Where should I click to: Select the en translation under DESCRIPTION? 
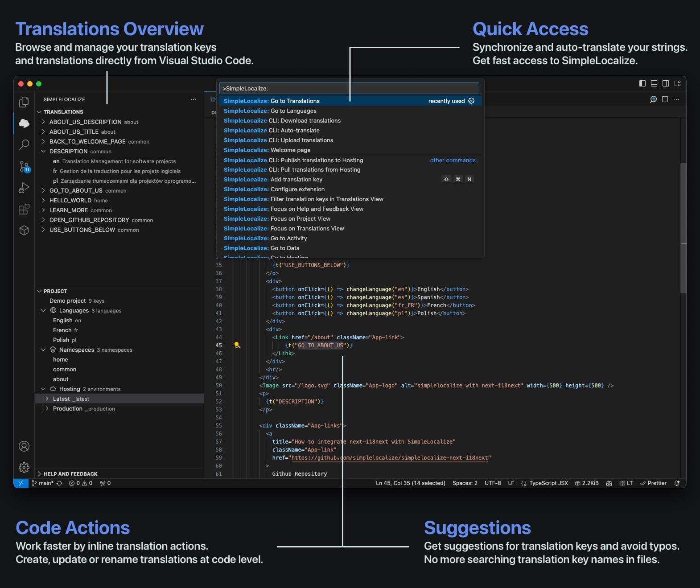(119, 161)
